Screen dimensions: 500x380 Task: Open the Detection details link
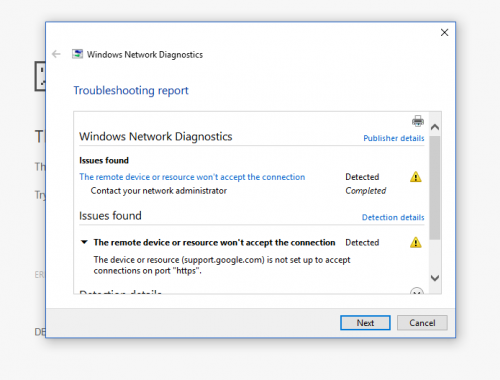click(x=393, y=217)
